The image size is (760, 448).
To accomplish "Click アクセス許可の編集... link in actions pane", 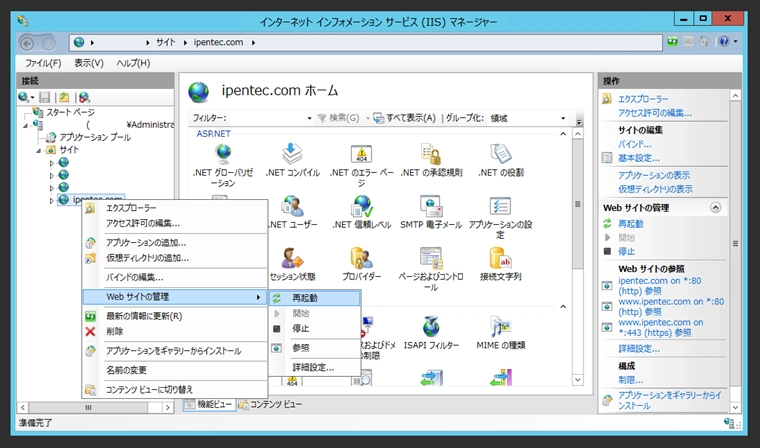I will 655,113.
